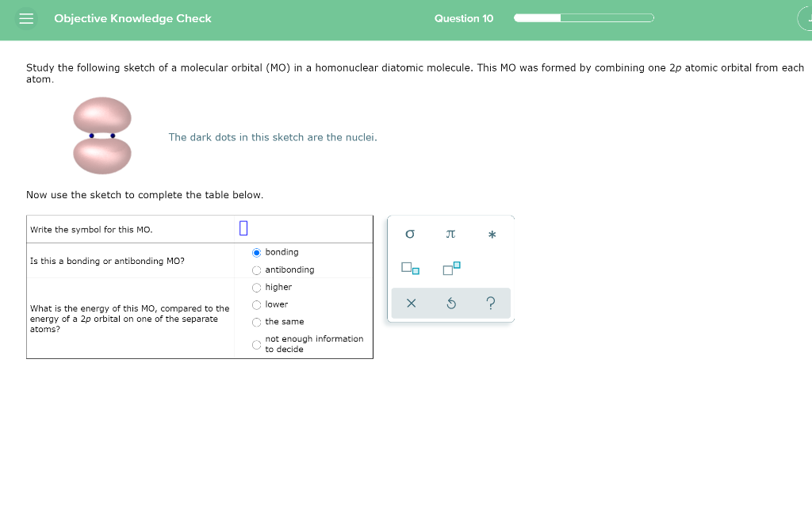
Task: Choose the lower energy option
Action: click(256, 304)
